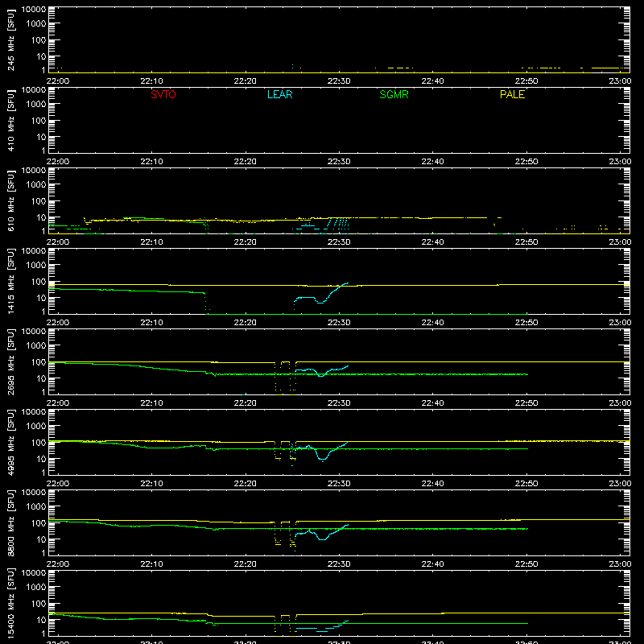
Task: Click 22:20 tick label under 610 MHz panel
Action: coord(246,242)
